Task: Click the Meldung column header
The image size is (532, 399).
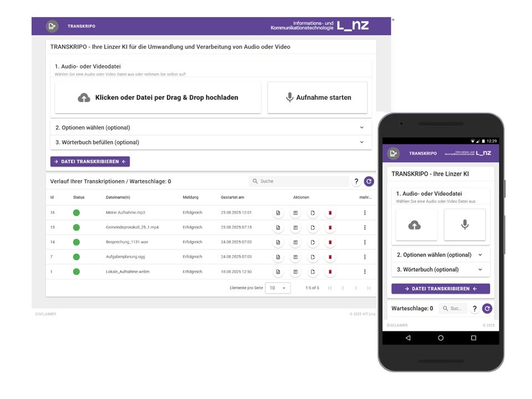Action: 191,197
